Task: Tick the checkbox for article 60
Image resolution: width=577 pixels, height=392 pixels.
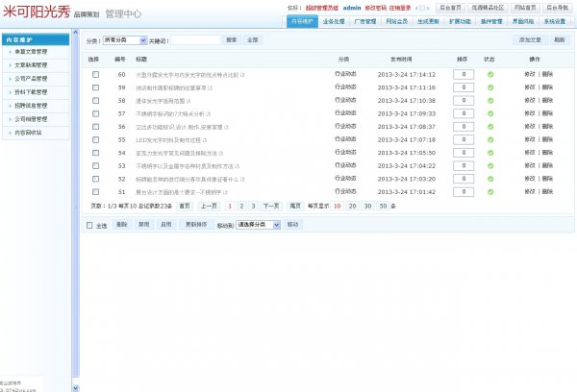Action: pos(95,75)
